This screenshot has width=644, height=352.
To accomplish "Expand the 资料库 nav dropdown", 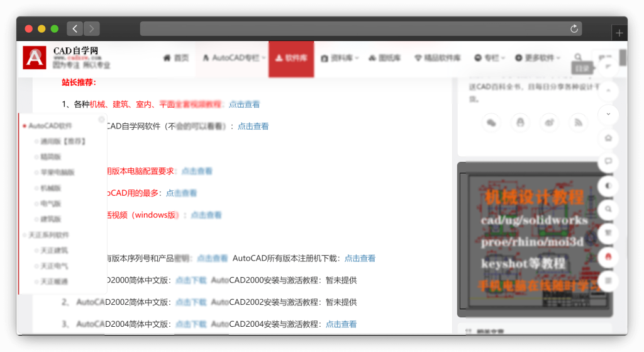I will [340, 58].
